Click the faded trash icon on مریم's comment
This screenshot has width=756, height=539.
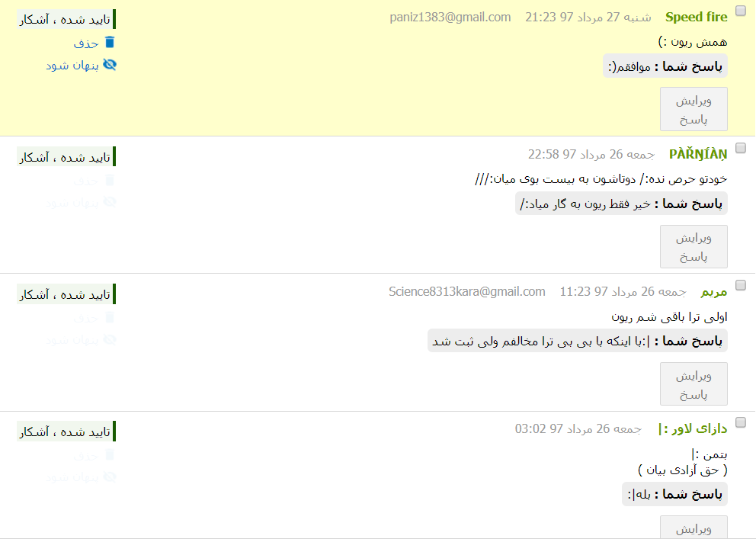point(110,318)
